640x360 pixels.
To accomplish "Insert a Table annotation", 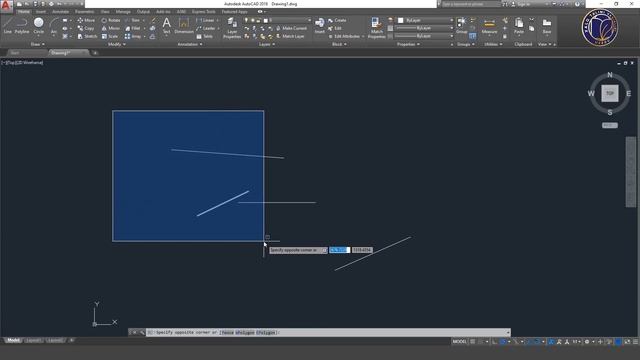I will click(205, 36).
